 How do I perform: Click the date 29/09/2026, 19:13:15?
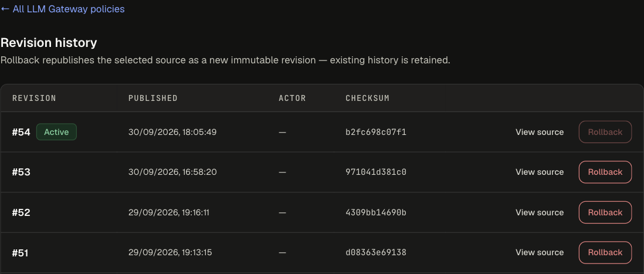coord(170,252)
